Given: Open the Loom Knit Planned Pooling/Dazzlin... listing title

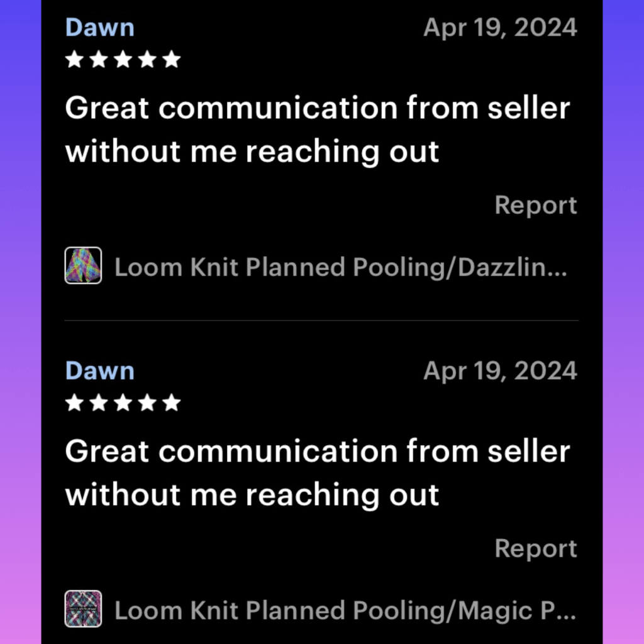Looking at the screenshot, I should (x=340, y=267).
